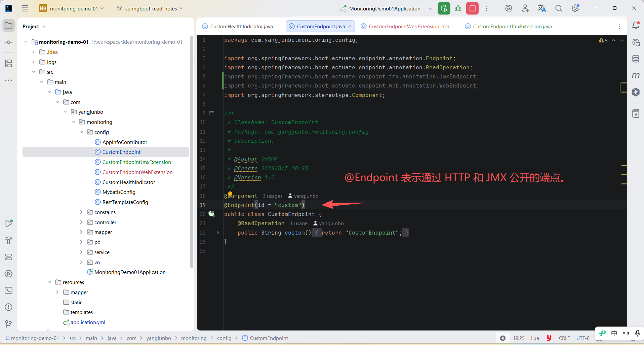Open Project view options dropdown
Image resolution: width=644 pixels, height=345 pixels.
tap(44, 27)
